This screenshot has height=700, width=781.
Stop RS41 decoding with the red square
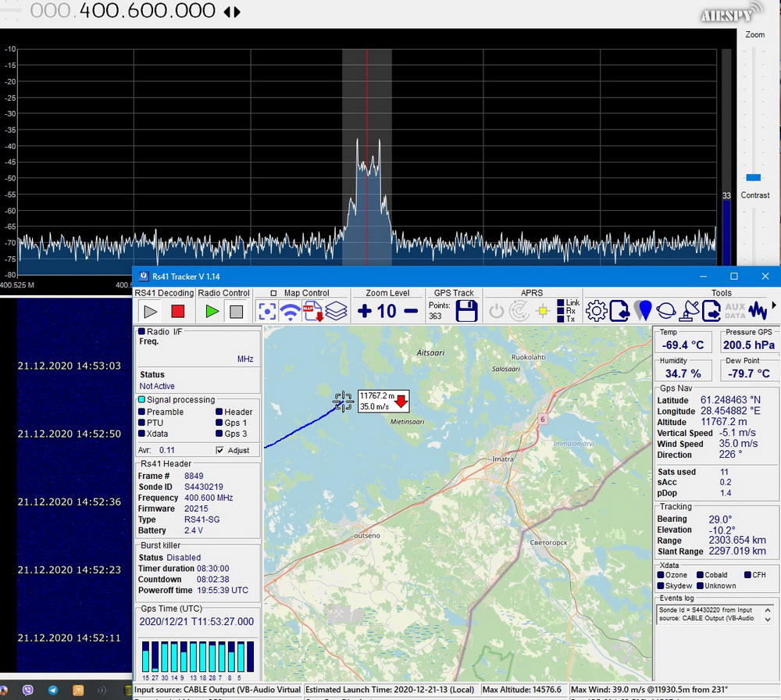[x=177, y=311]
